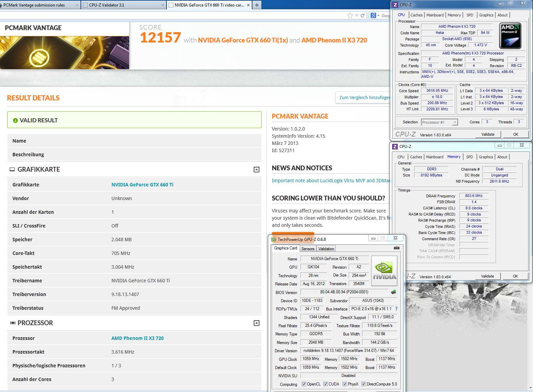Collapse the GRAFIKKARTE section
This screenshot has width=533, height=392.
point(257,170)
